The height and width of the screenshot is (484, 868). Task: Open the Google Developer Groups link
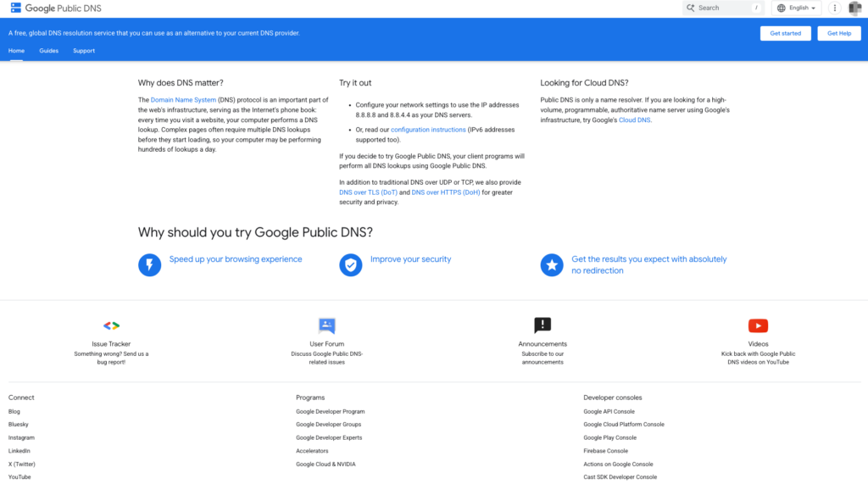[x=328, y=424]
